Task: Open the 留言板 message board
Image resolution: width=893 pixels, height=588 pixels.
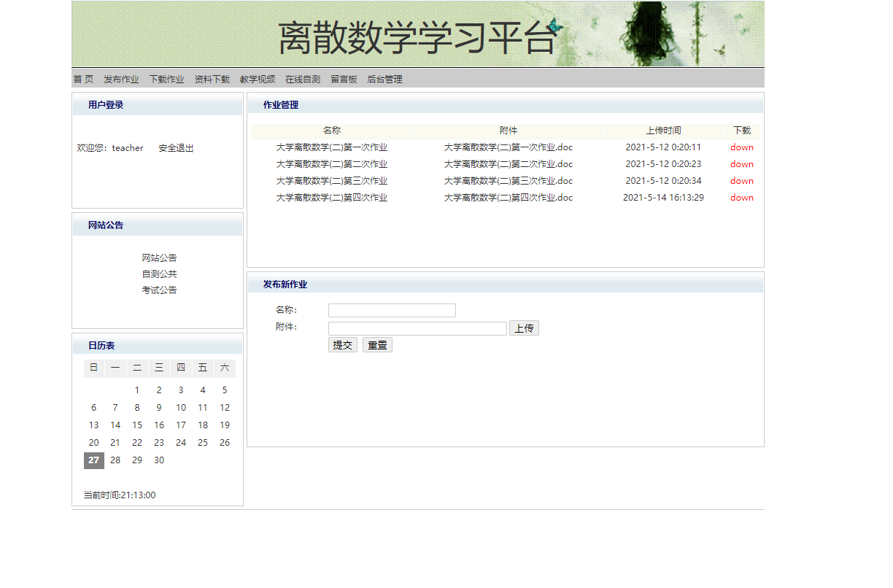Action: 343,79
